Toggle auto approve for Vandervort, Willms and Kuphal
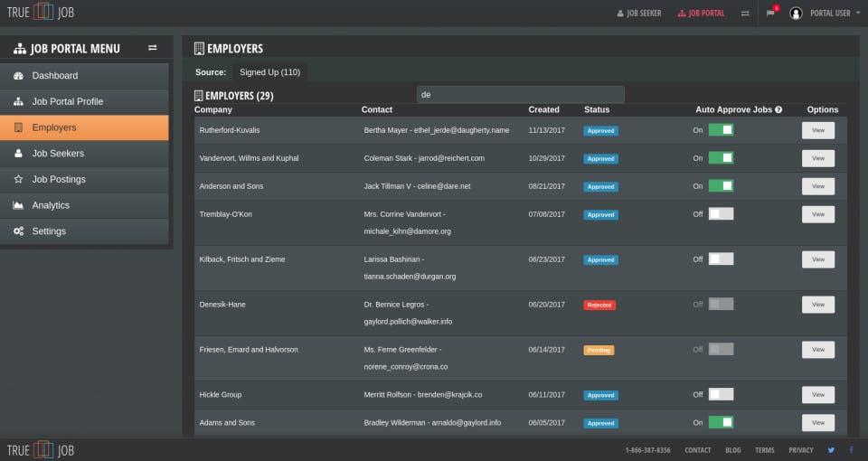 (721, 157)
